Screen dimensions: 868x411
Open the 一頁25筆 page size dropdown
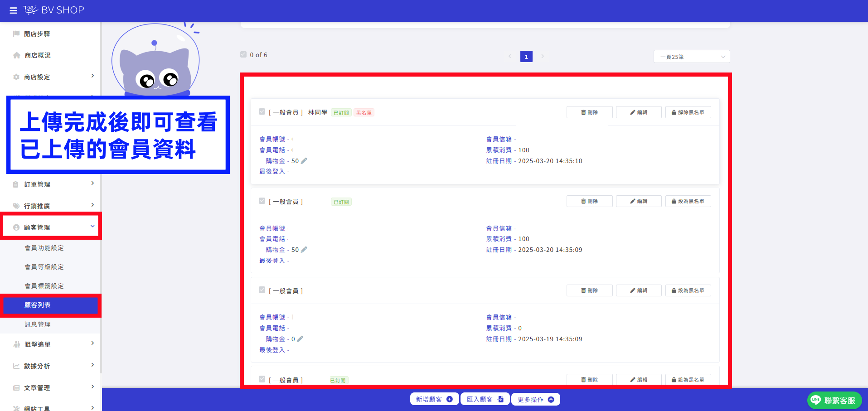pos(692,57)
